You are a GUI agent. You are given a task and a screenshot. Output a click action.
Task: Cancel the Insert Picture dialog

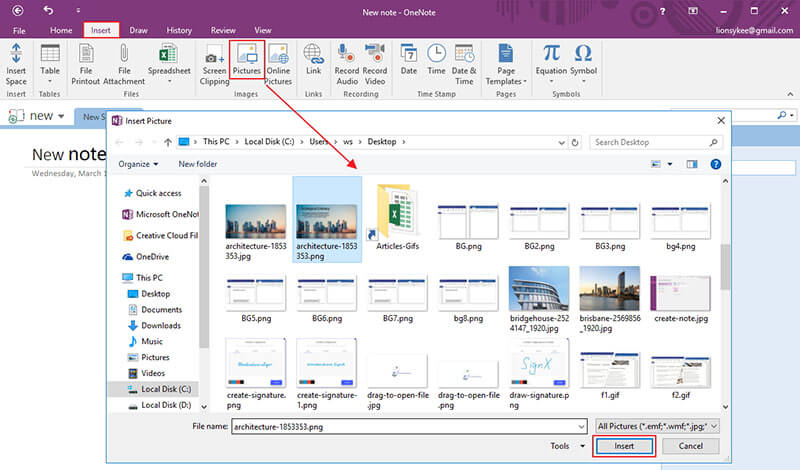tap(691, 446)
